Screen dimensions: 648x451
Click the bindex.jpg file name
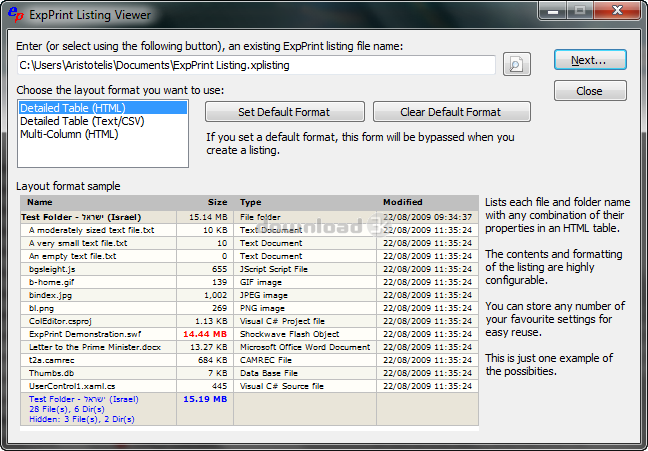[x=50, y=295]
